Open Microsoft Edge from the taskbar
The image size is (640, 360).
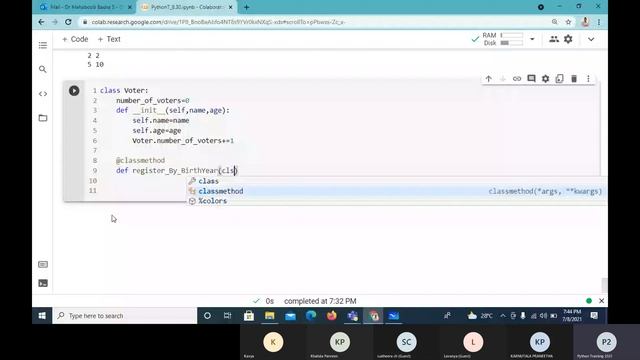311,316
